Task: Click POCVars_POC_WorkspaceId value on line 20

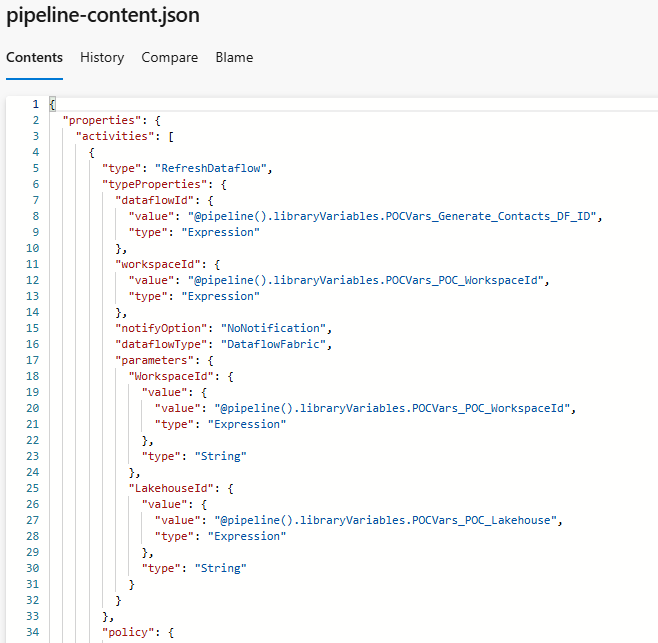Action: [x=392, y=408]
